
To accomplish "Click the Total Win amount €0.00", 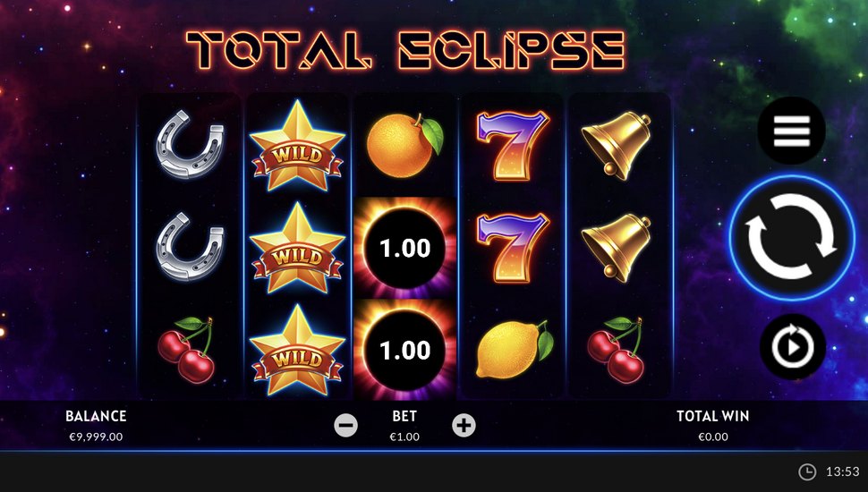I will pos(713,437).
